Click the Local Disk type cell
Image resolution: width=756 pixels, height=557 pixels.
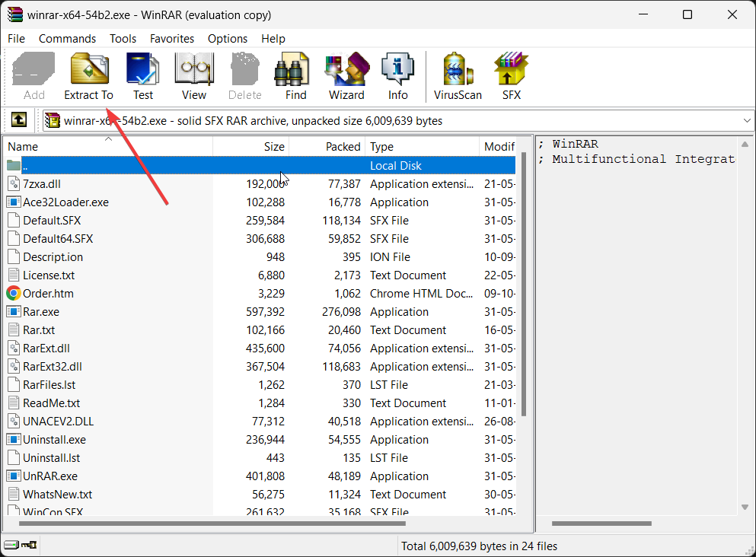tap(396, 166)
